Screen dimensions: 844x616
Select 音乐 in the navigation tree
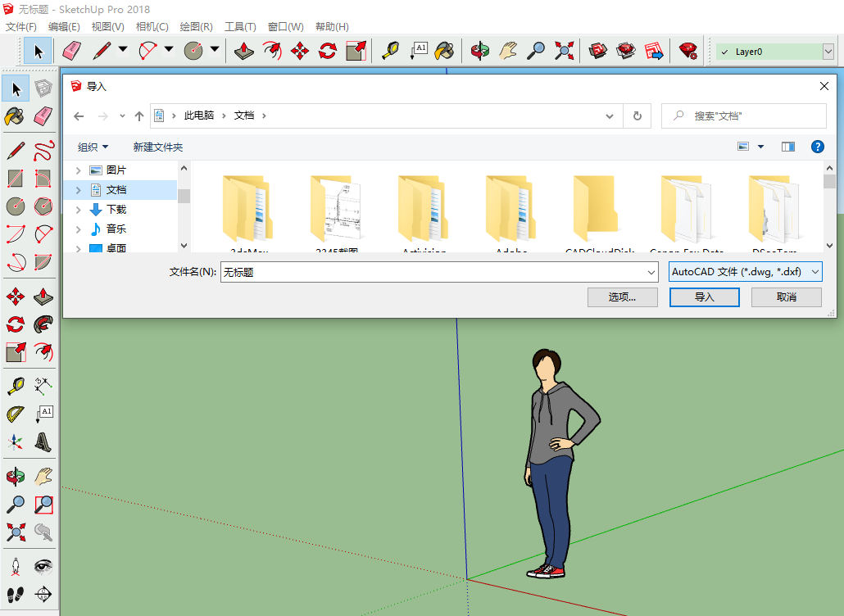116,229
